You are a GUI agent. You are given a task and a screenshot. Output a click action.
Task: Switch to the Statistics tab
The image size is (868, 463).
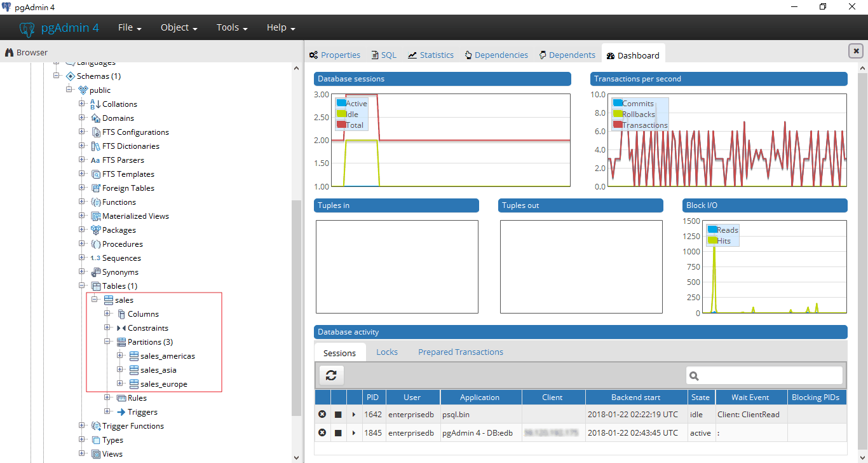pyautogui.click(x=431, y=55)
